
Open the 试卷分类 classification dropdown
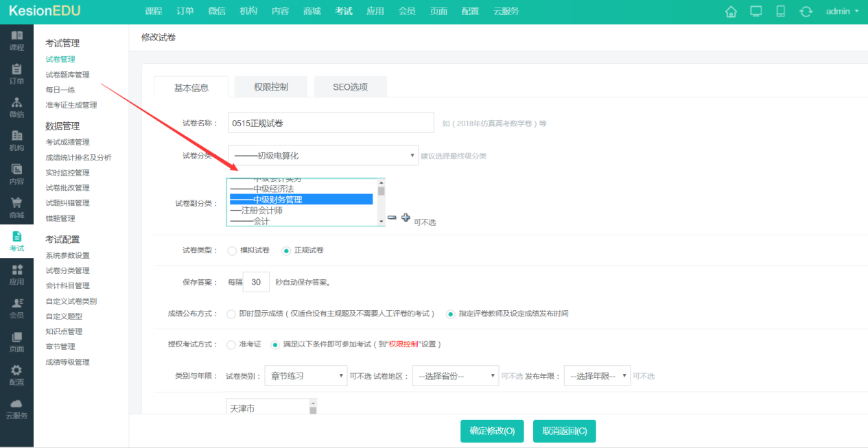pos(322,155)
